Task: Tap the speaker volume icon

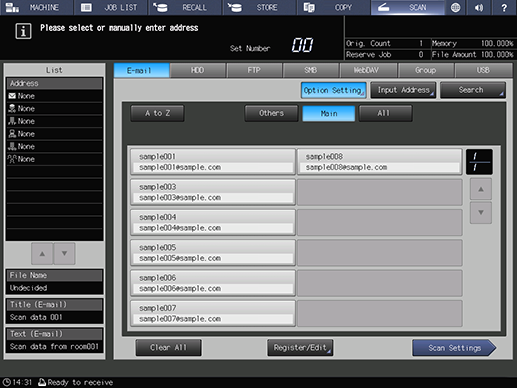Action: pos(479,7)
